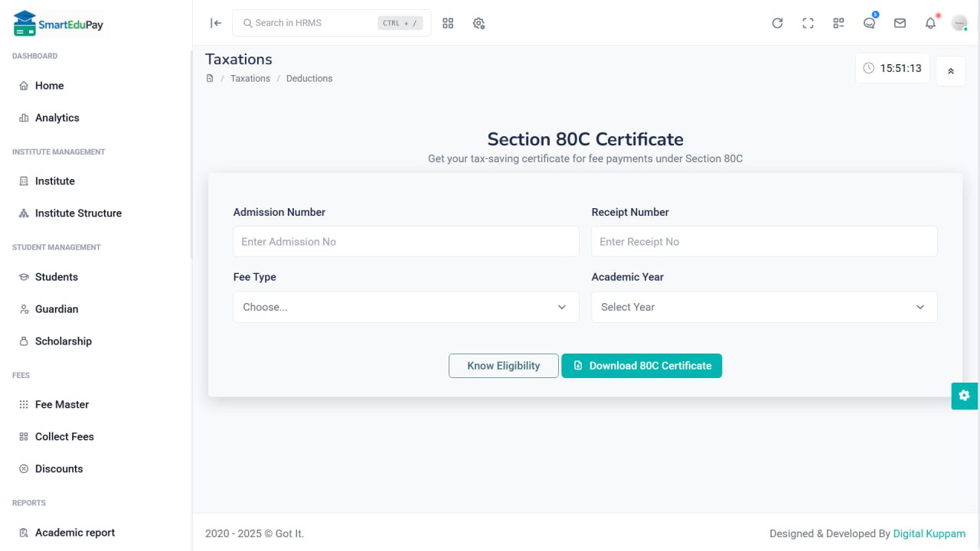Click the Know Eligibility button

(503, 366)
